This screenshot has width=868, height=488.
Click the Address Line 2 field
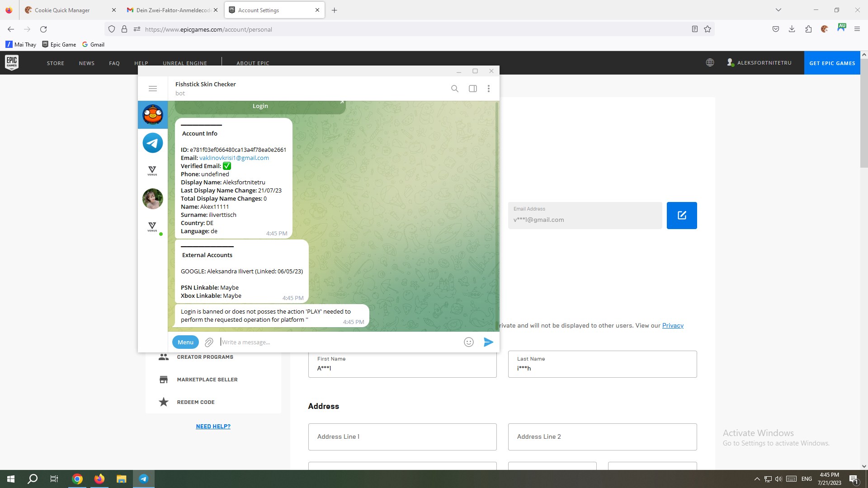pyautogui.click(x=602, y=436)
